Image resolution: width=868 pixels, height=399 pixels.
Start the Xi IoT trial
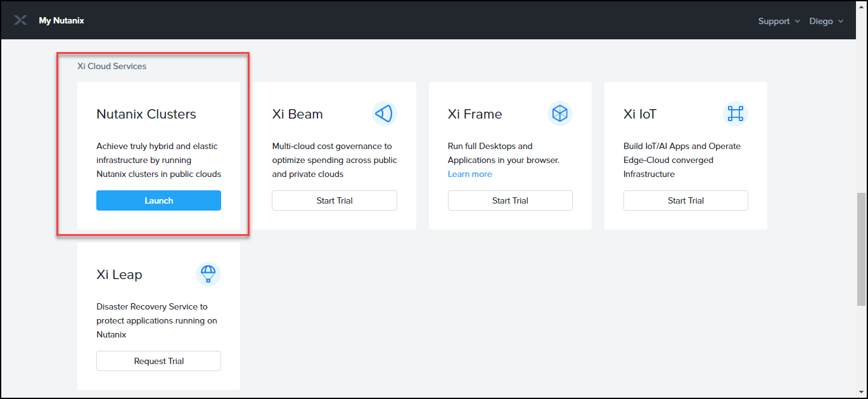click(686, 200)
